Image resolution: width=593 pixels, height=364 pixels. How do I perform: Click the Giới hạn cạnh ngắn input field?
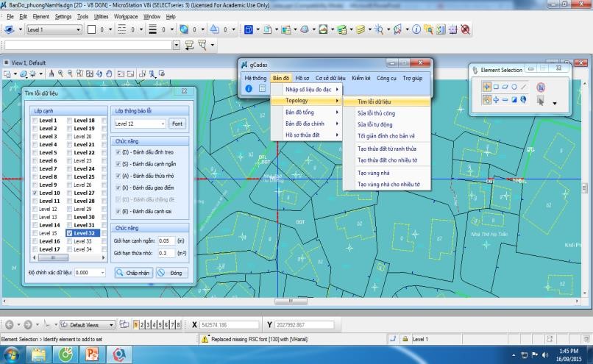[x=166, y=240]
